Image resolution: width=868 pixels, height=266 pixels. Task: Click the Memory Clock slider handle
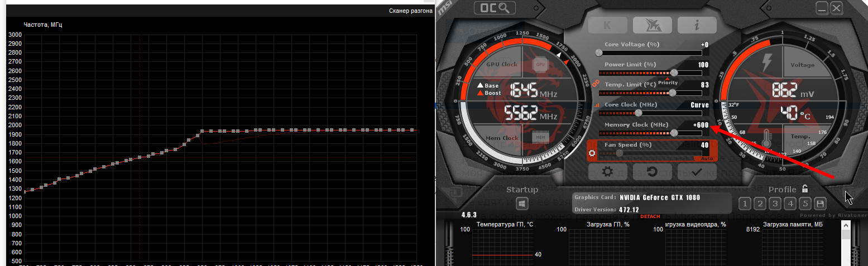674,133
